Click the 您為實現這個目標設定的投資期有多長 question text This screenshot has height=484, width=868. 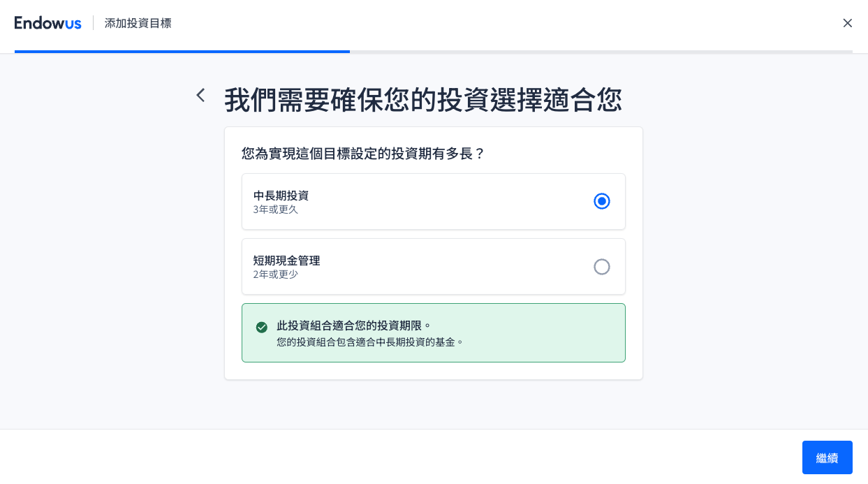(363, 154)
